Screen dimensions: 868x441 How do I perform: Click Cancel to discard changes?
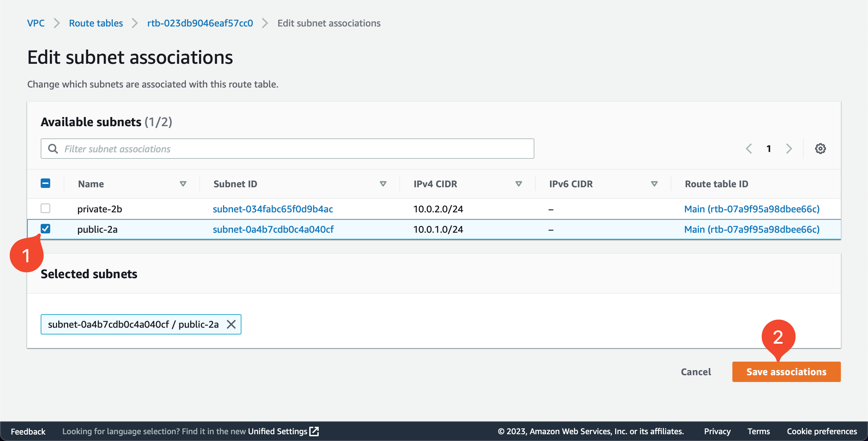696,371
